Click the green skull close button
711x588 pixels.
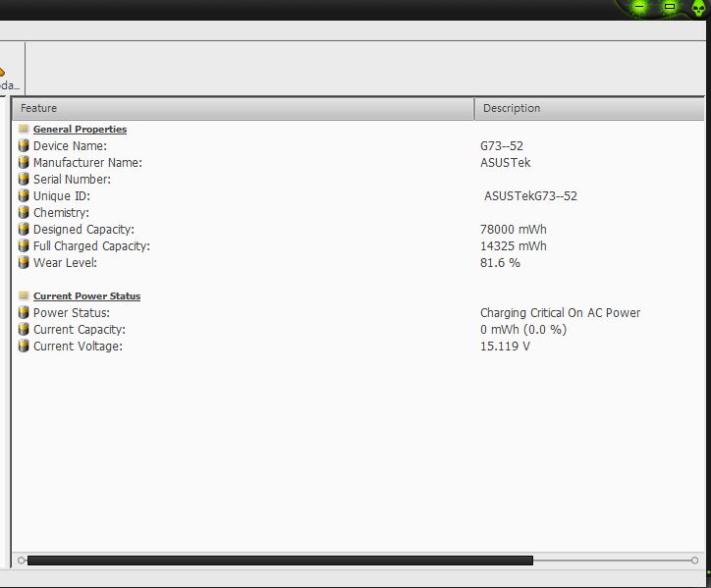point(699,7)
